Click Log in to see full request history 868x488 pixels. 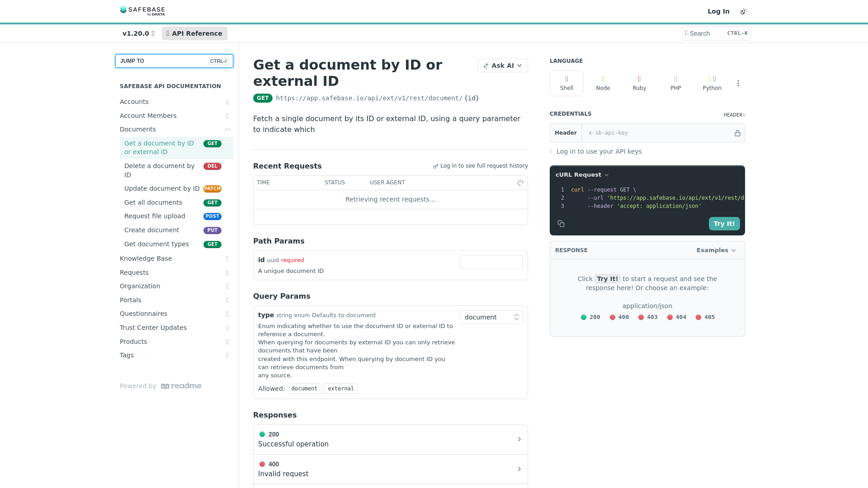[481, 166]
